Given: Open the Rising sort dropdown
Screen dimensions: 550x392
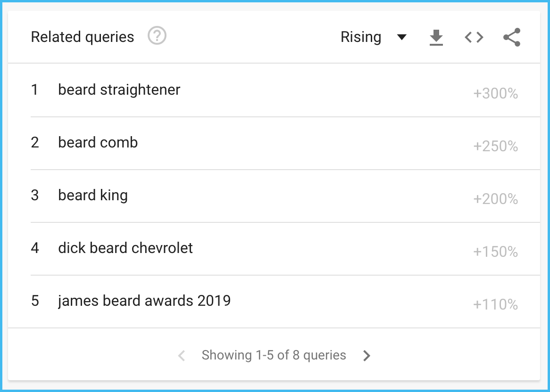Looking at the screenshot, I should coord(361,37).
